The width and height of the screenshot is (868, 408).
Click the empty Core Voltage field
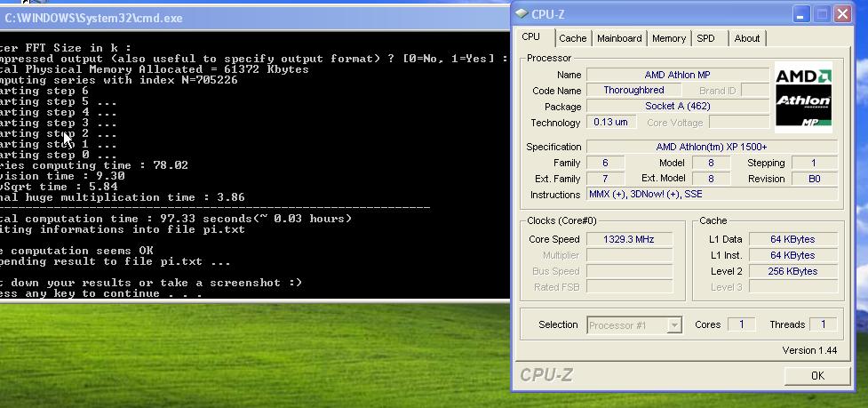pos(739,122)
